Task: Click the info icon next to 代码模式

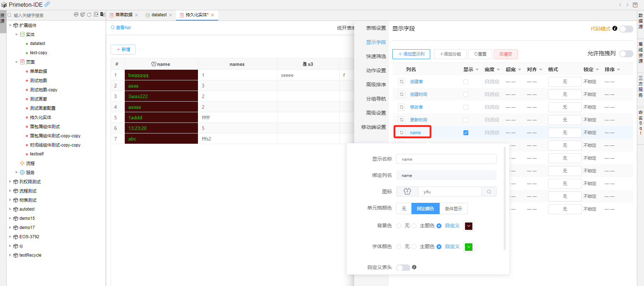Action: [x=615, y=28]
